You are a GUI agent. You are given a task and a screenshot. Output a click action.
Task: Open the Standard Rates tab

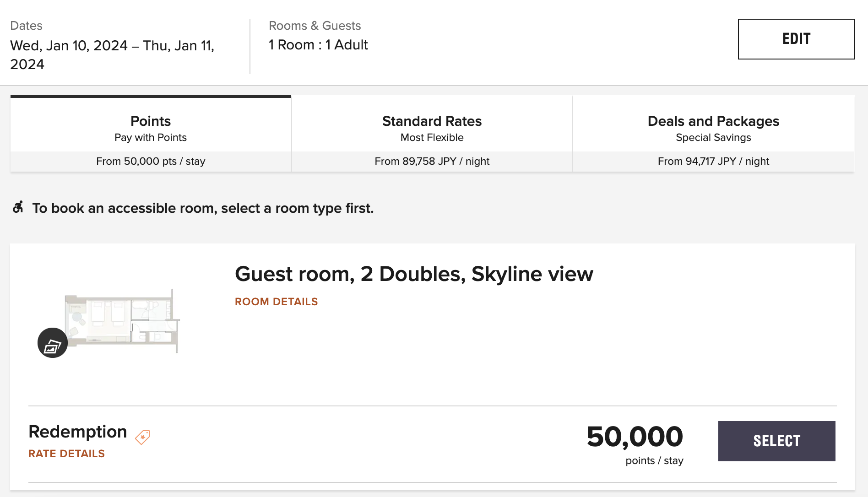point(432,134)
